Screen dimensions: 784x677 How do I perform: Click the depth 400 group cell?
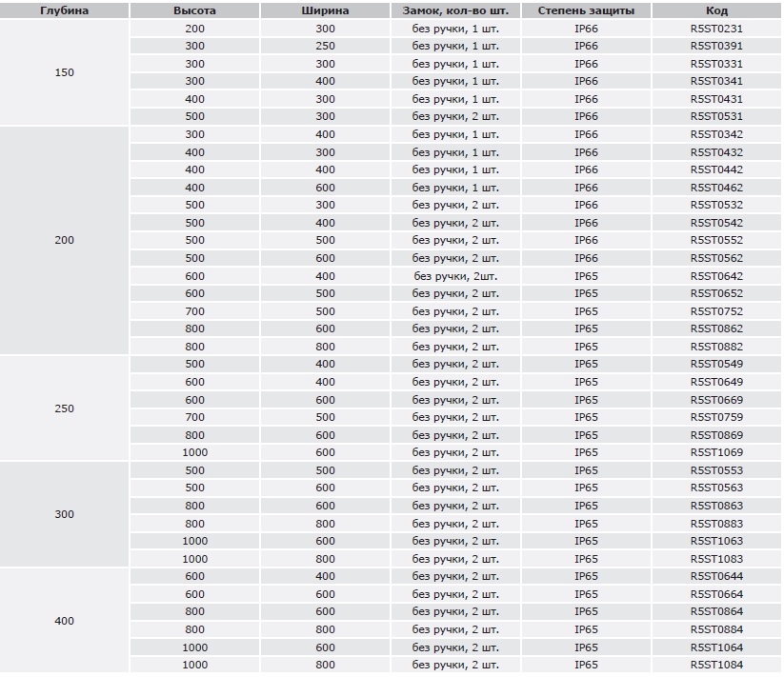(x=65, y=621)
